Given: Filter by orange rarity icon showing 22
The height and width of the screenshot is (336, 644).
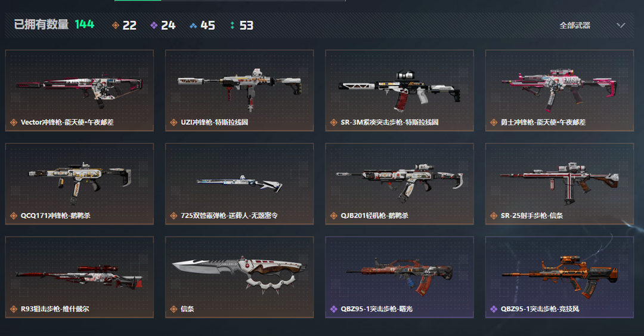Looking at the screenshot, I should 124,26.
